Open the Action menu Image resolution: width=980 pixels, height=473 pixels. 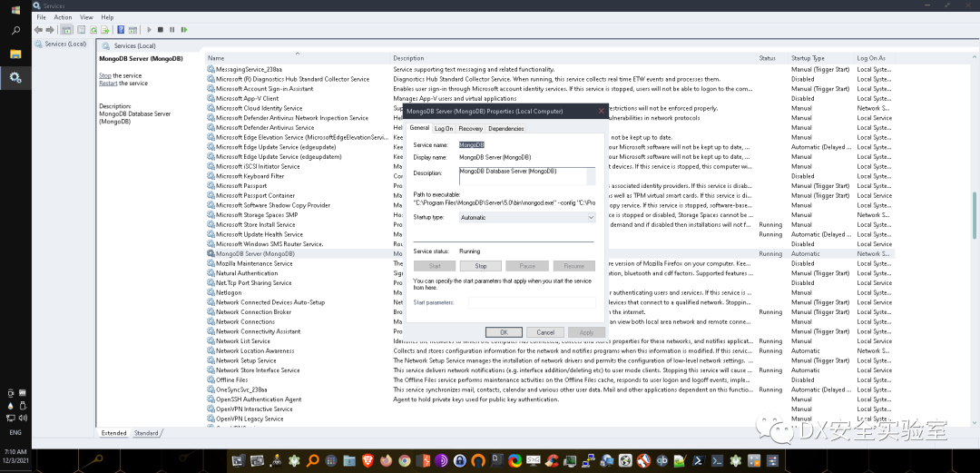(x=64, y=17)
